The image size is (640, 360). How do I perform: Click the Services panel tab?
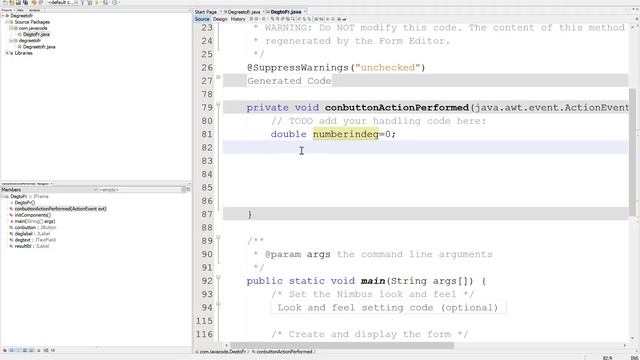(34, 10)
